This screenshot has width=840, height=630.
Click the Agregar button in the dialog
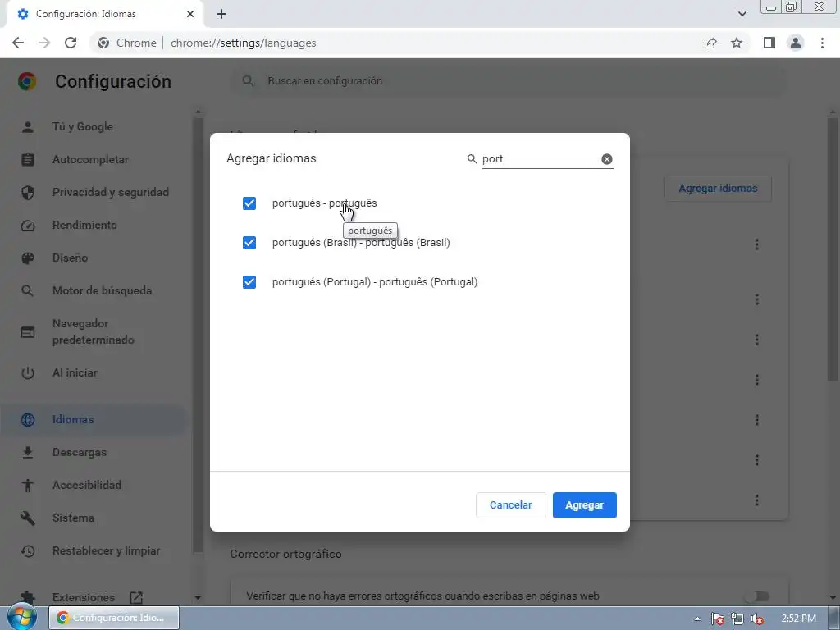tap(584, 505)
